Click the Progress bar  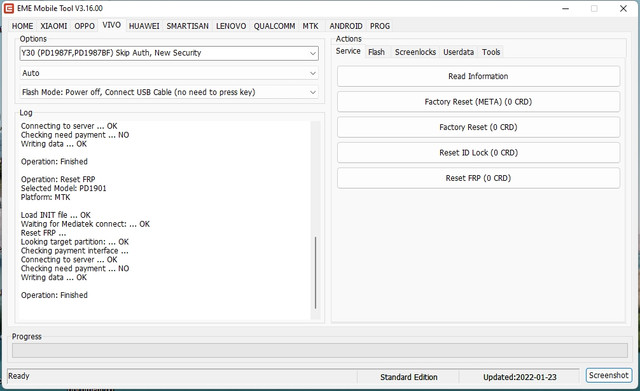click(320, 351)
